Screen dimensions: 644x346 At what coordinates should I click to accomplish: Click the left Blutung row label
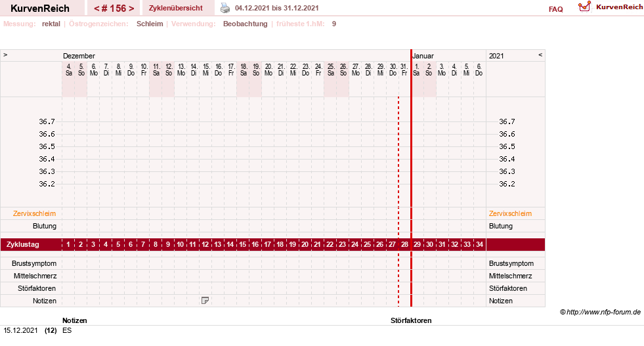(45, 226)
